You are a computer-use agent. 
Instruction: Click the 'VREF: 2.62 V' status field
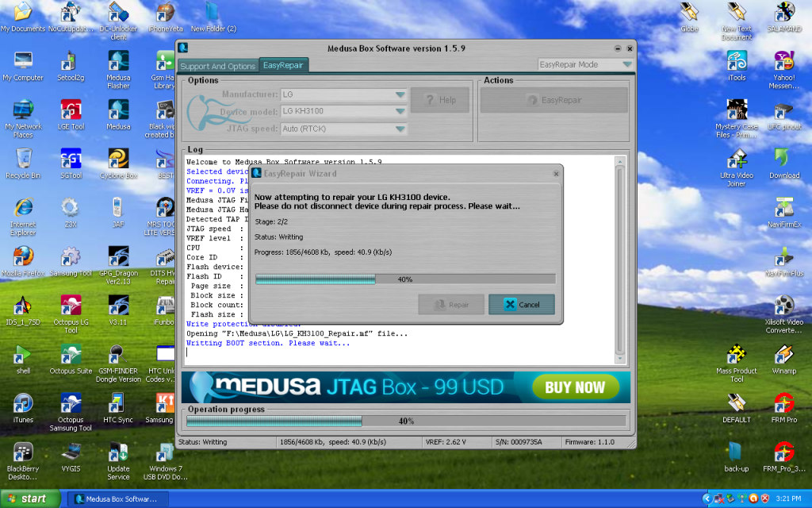coord(446,442)
